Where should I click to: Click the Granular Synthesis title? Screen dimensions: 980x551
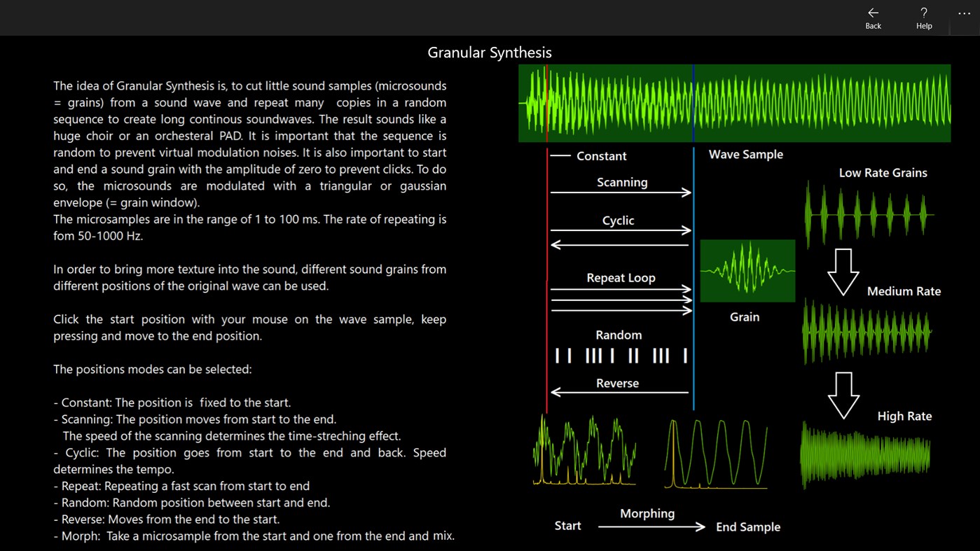pos(490,52)
